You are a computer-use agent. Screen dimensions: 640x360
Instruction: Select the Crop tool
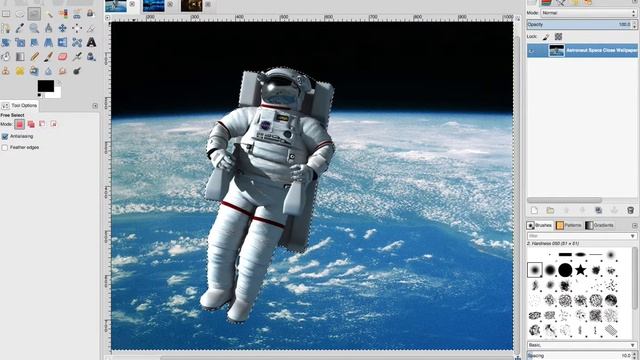pyautogui.click(x=91, y=28)
